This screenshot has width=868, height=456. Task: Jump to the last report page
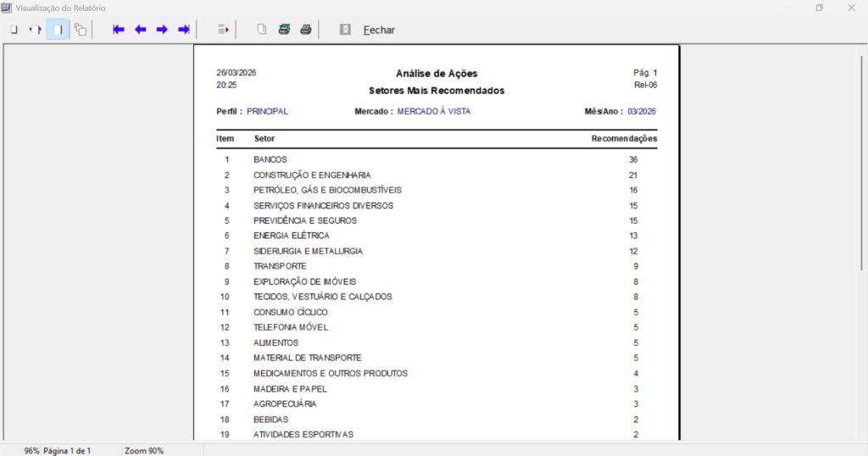[183, 30]
